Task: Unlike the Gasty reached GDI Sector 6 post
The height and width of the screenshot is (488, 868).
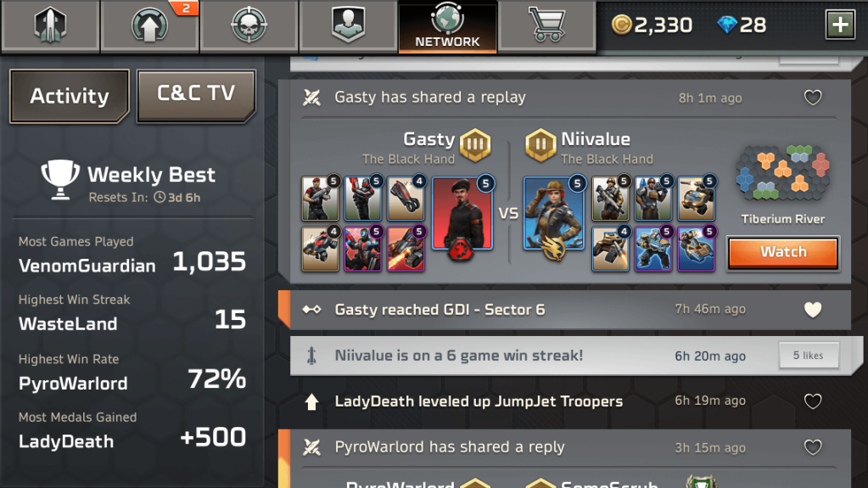Action: pos(813,310)
